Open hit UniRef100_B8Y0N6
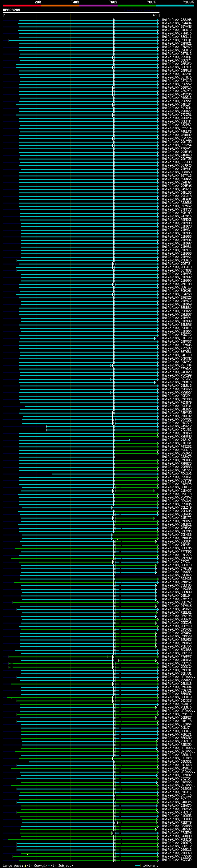 (176, 26)
